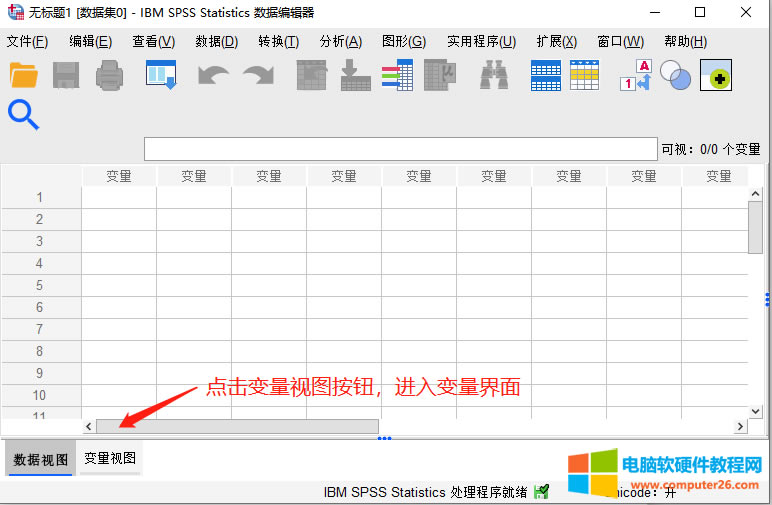Switch to the 变量视图 tab
The height and width of the screenshot is (505, 772).
coord(110,458)
